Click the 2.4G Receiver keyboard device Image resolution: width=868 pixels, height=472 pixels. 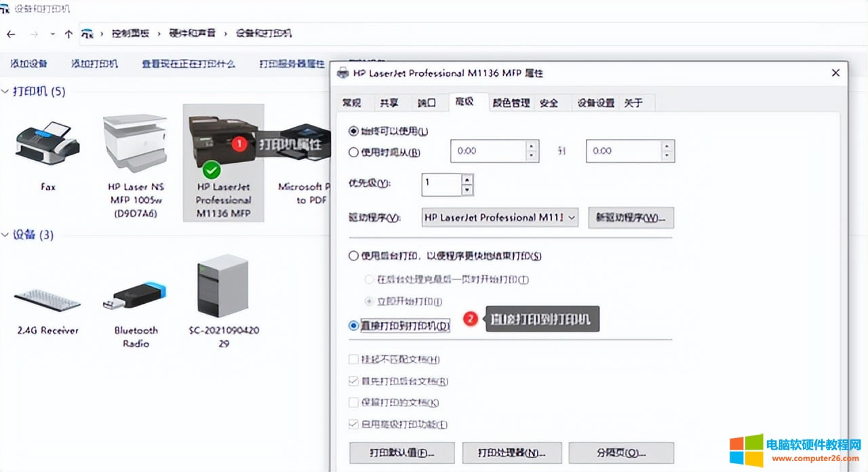(47, 300)
